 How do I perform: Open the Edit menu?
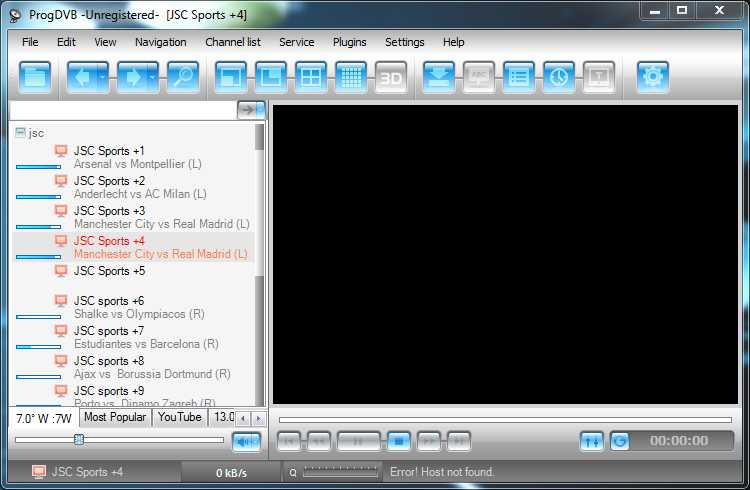tap(66, 42)
